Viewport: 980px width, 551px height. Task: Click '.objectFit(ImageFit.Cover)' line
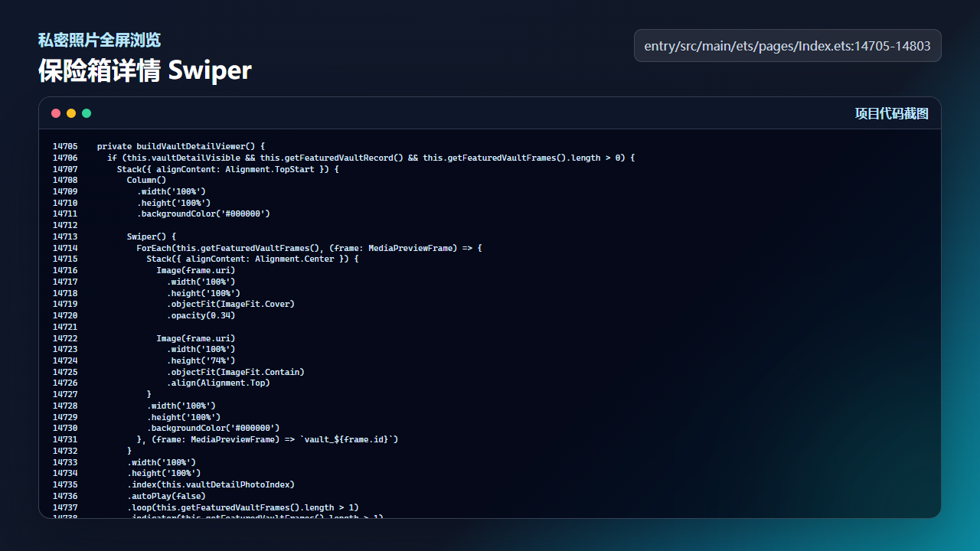pyautogui.click(x=230, y=304)
